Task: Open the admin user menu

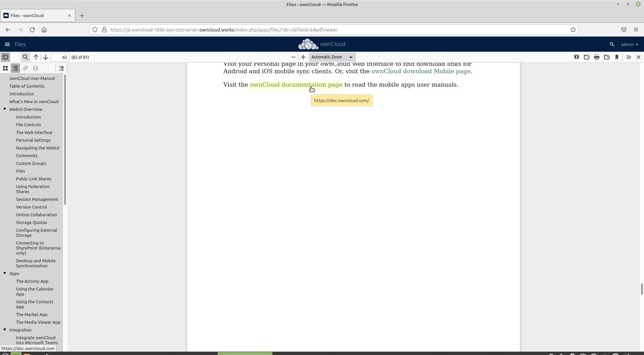Action: coord(629,44)
